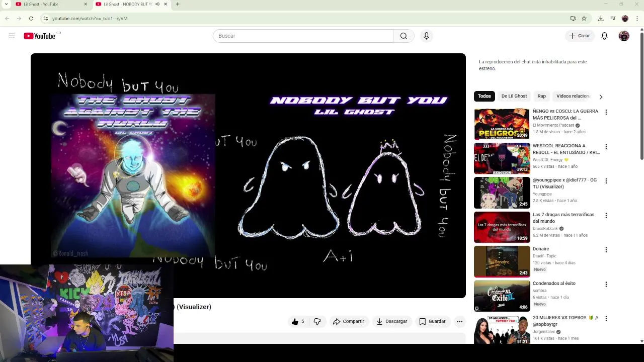Start voice search with the microphone icon
This screenshot has width=644, height=362.
pos(426,36)
